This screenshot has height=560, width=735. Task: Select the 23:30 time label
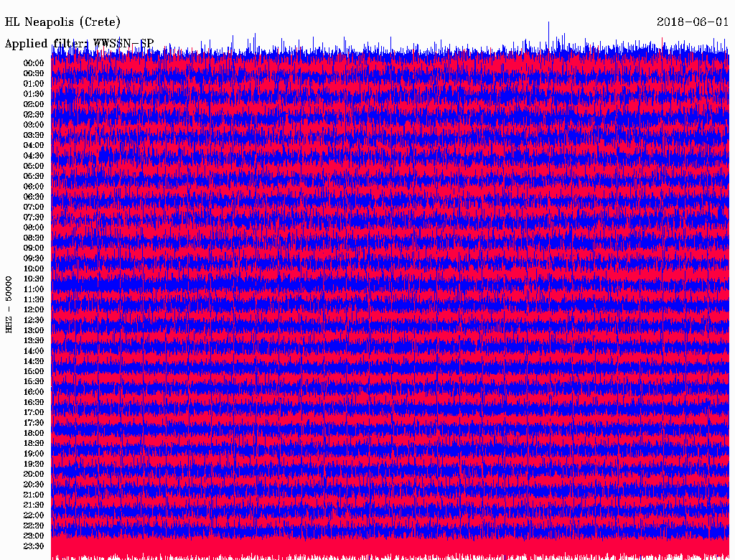pyautogui.click(x=34, y=546)
